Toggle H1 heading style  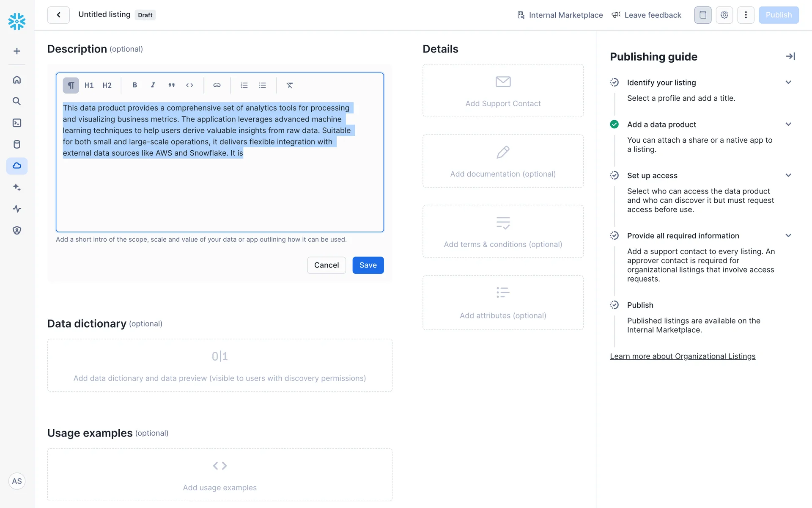click(89, 85)
